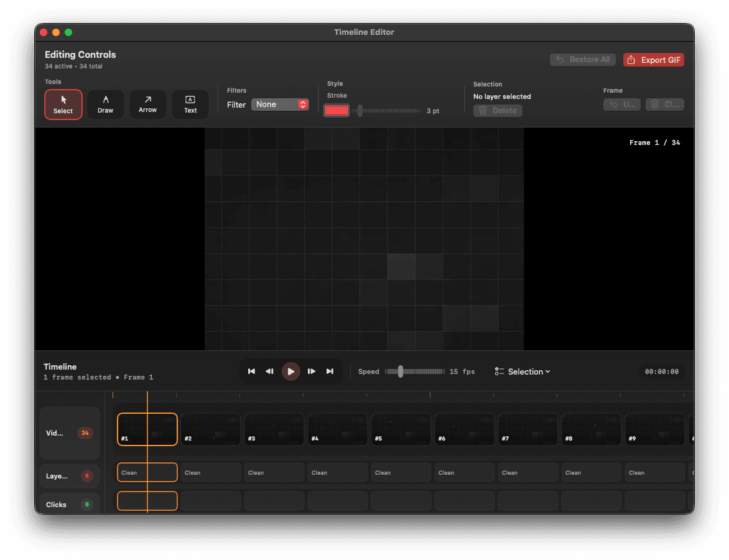Click the Restore All button
The width and height of the screenshot is (729, 560).
pyautogui.click(x=582, y=59)
